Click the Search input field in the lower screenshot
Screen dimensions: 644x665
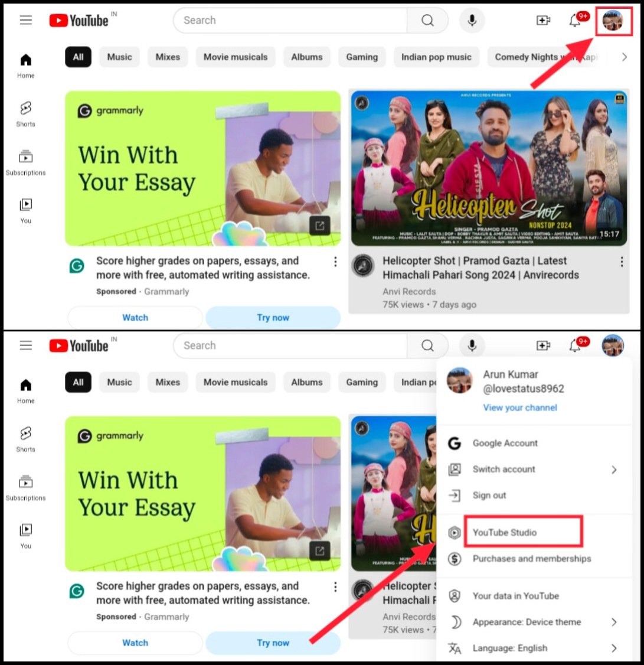pyautogui.click(x=290, y=345)
